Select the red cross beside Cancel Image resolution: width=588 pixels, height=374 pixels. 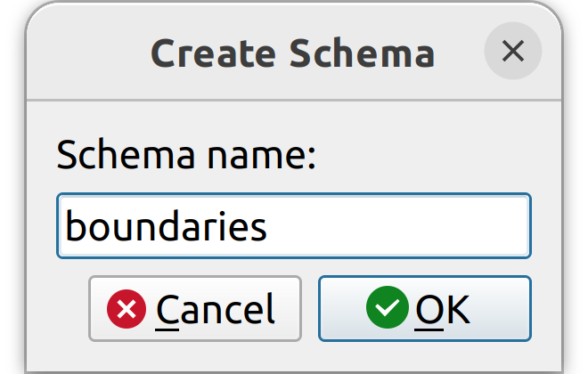point(127,309)
